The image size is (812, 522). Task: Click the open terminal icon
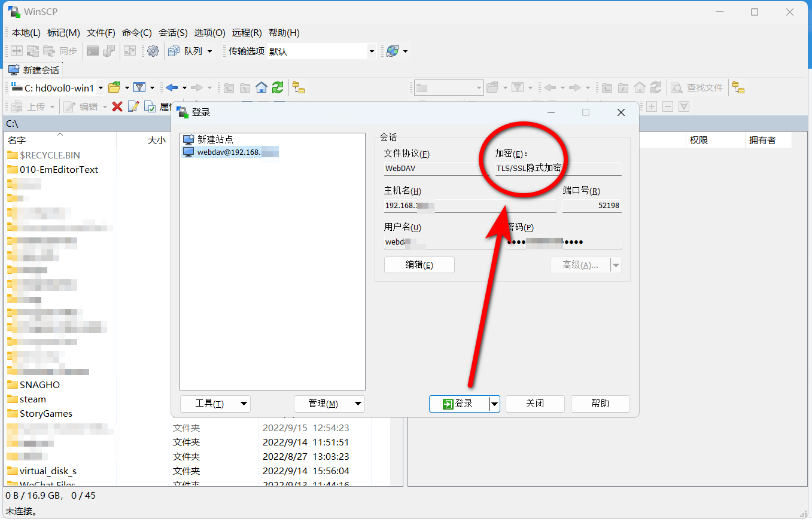tap(93, 51)
